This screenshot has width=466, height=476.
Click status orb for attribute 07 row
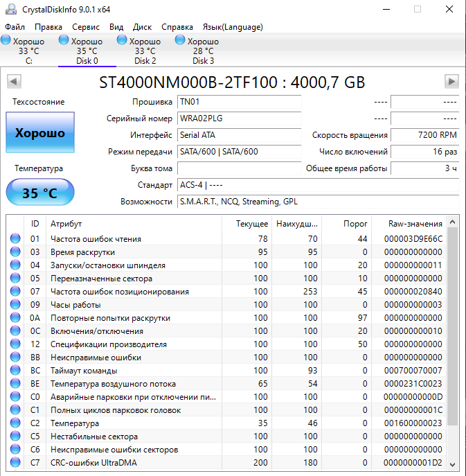pos(15,291)
